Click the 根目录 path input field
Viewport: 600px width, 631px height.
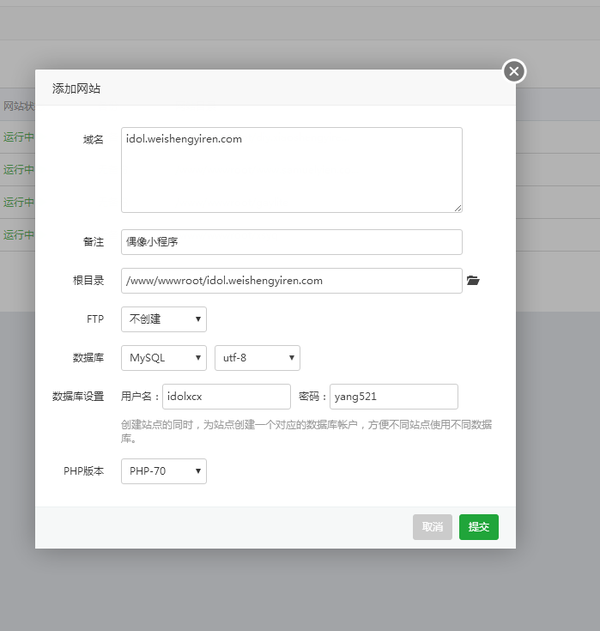click(292, 280)
